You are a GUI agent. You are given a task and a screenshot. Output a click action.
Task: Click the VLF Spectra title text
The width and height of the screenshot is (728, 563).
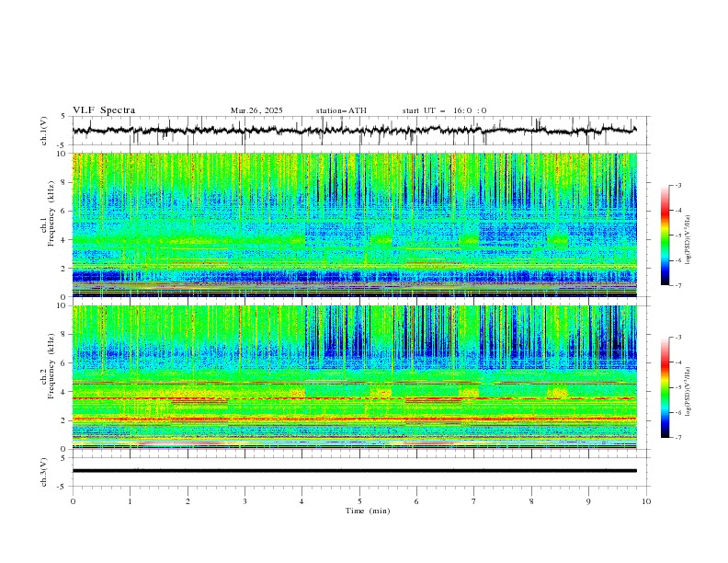(x=104, y=110)
